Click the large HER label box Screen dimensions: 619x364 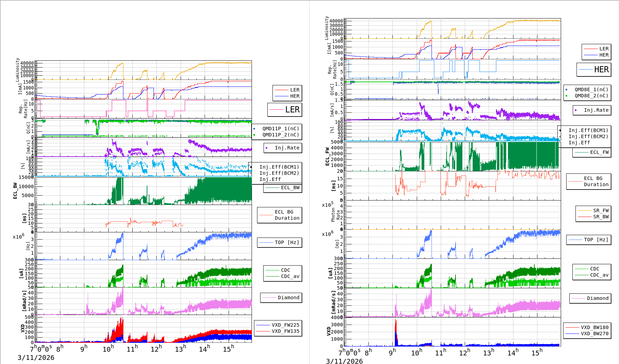pyautogui.click(x=594, y=70)
